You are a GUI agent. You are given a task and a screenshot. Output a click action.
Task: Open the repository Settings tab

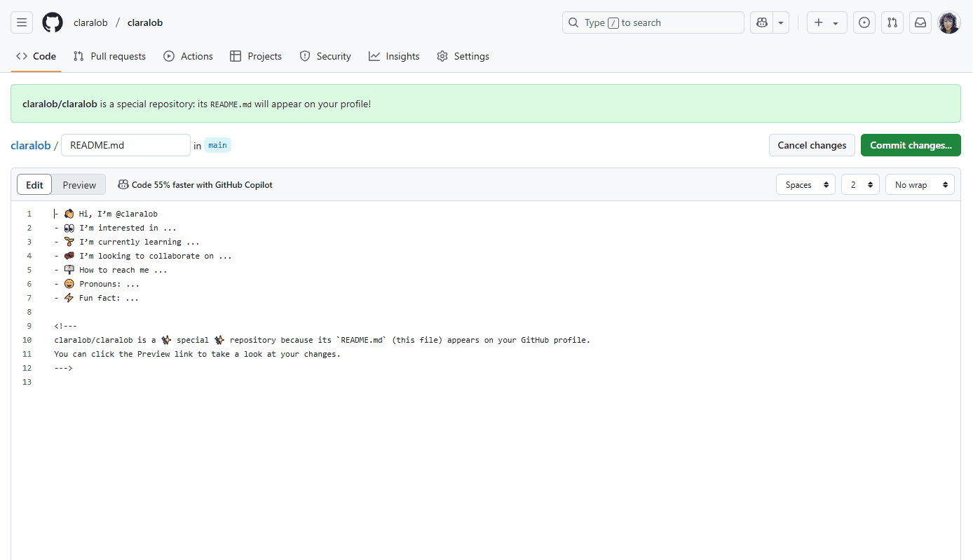(x=463, y=56)
